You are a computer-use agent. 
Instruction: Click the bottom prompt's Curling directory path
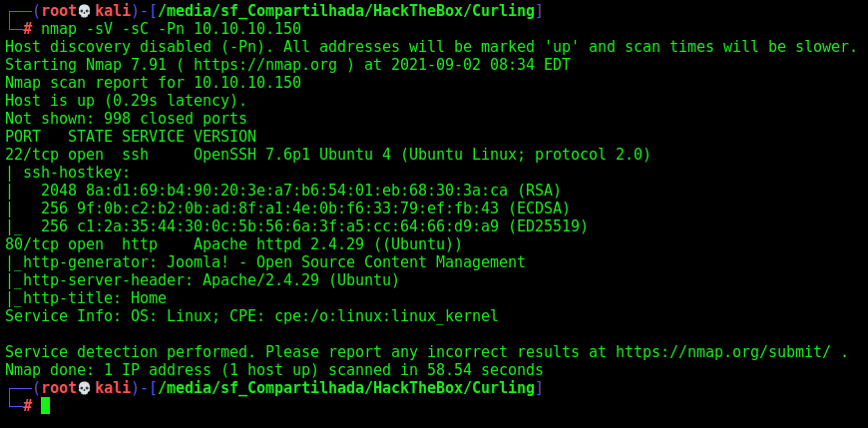[346, 388]
